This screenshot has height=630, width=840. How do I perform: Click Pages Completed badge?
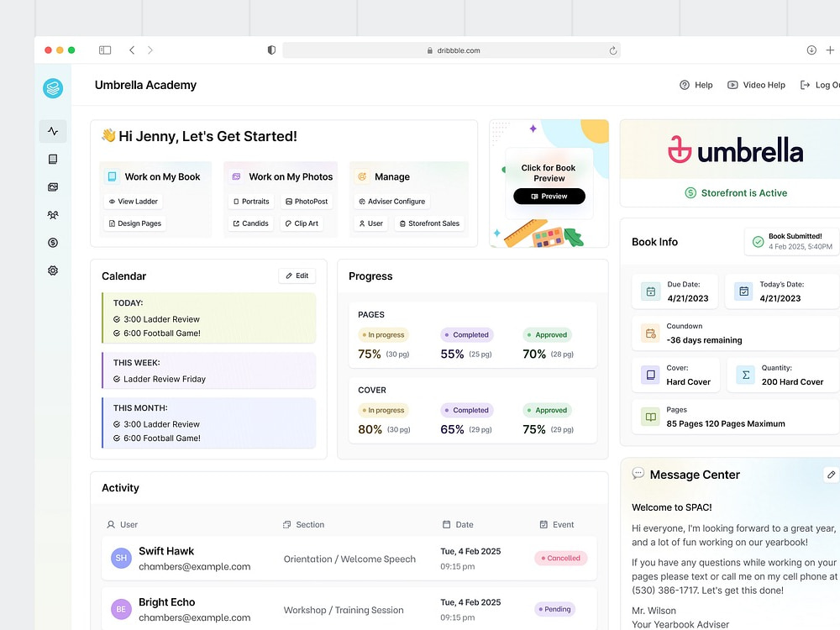(466, 335)
